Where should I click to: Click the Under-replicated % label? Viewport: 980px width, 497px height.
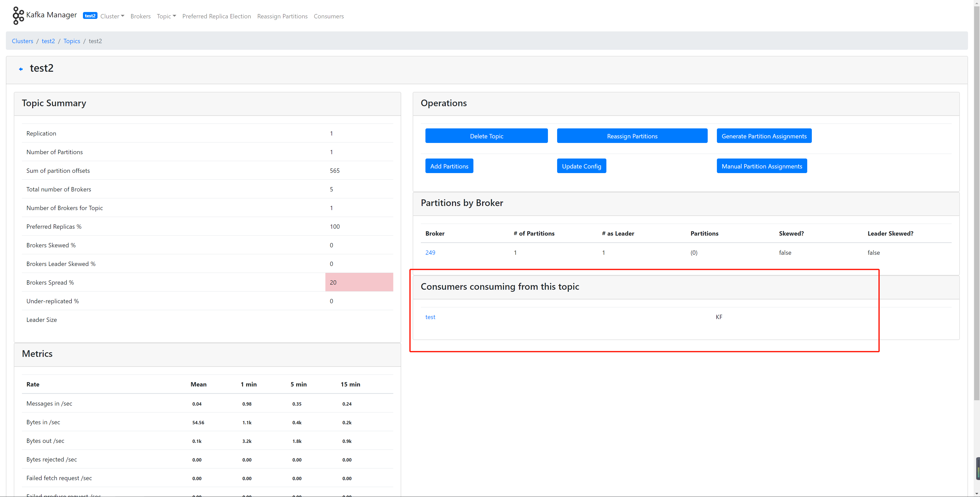click(53, 301)
